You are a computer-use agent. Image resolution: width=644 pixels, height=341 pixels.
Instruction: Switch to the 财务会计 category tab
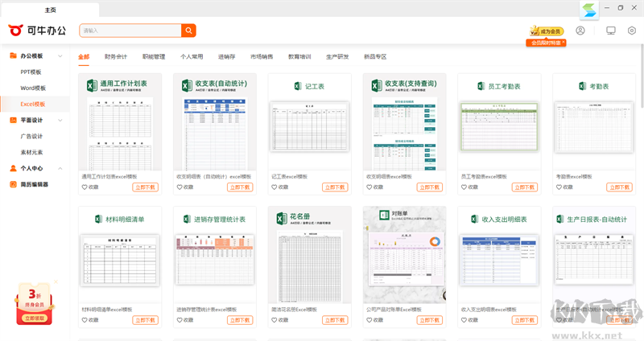(x=116, y=57)
